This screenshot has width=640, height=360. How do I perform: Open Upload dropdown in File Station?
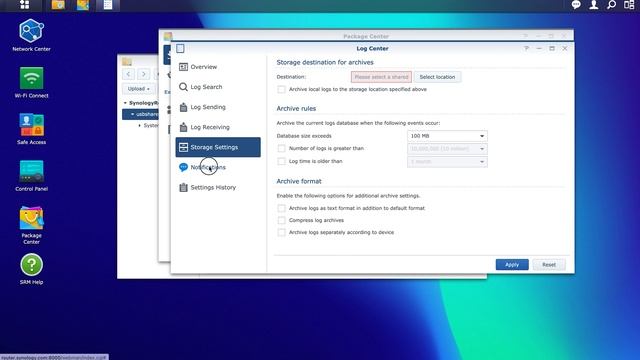[x=138, y=89]
